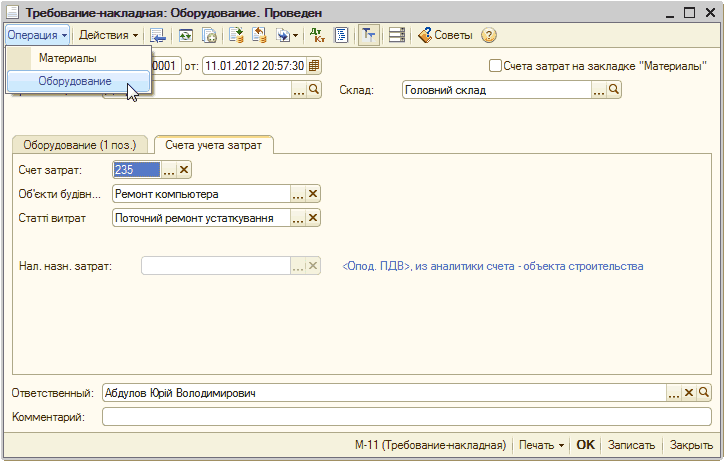Click the Ответственный field with Абдулов
The width and height of the screenshot is (724, 461).
pos(384,393)
